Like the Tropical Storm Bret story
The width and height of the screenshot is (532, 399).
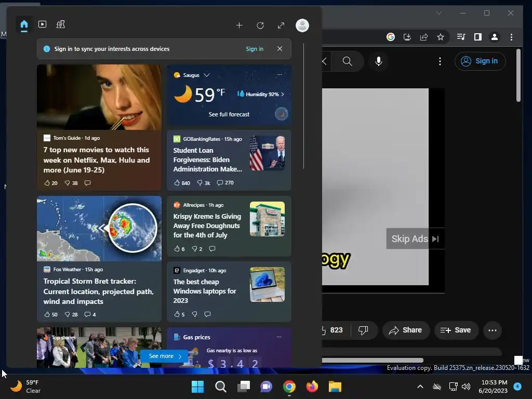coord(51,314)
